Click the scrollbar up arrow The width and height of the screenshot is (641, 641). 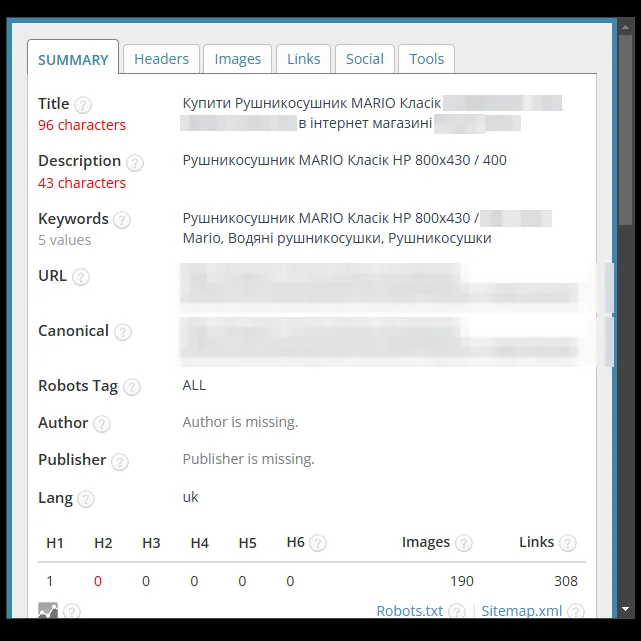tap(625, 27)
